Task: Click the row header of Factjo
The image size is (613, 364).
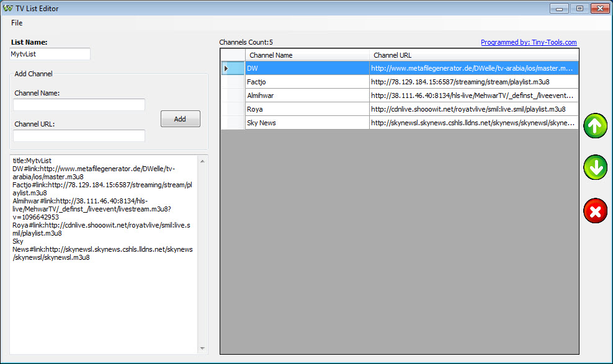Action: (x=233, y=82)
